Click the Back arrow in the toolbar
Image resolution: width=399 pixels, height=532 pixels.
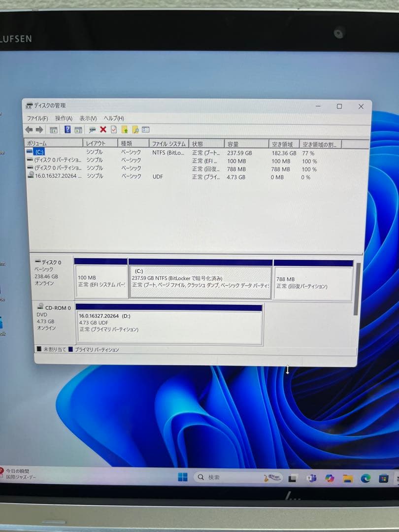(29, 130)
